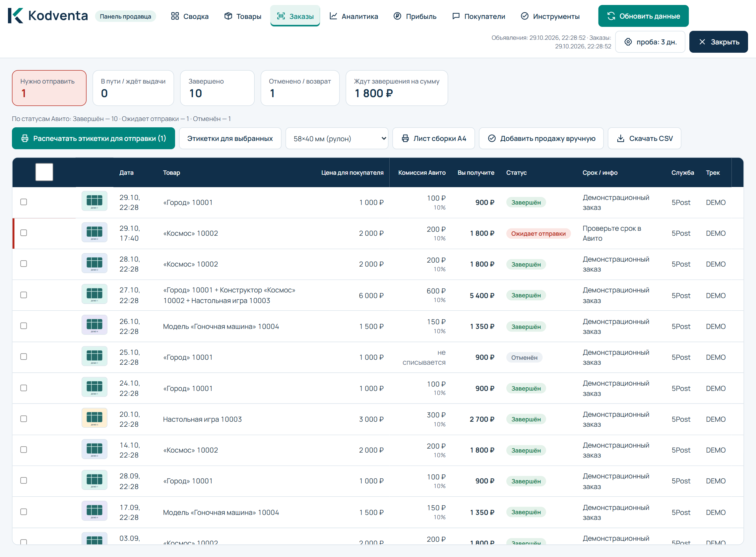Click the Панель продавца badge
Image resolution: width=756 pixels, height=557 pixels.
125,16
